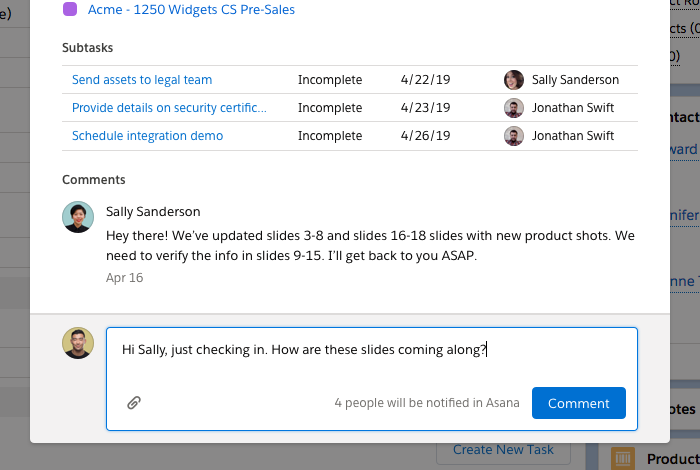Click Sally Sanderson's avatar beside her comment
The width and height of the screenshot is (700, 470).
point(78,217)
